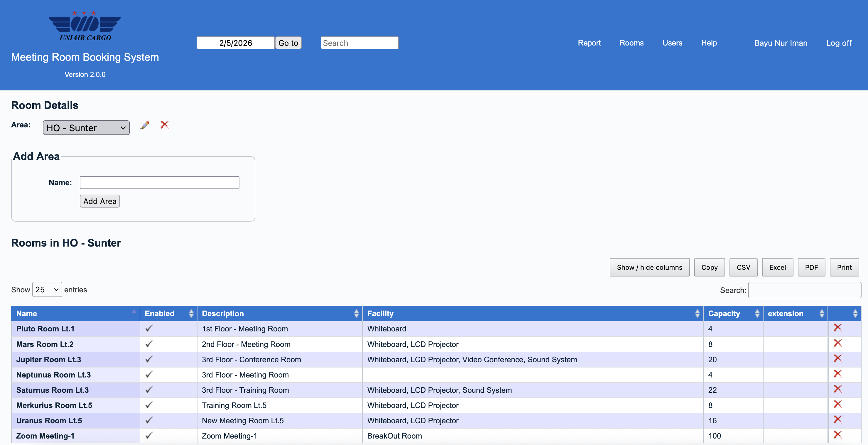Image resolution: width=868 pixels, height=445 pixels.
Task: Remove Saturnus Room Lt.3 via red X
Action: click(837, 389)
